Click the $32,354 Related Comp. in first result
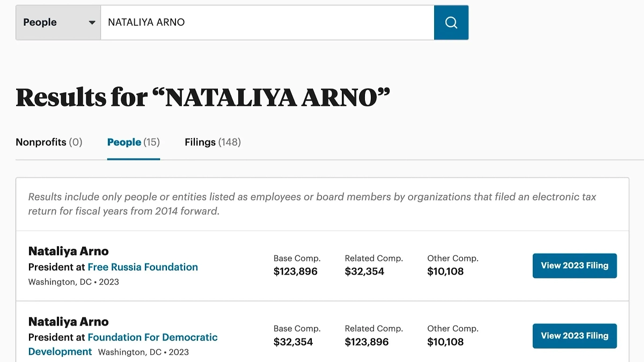 pyautogui.click(x=364, y=271)
